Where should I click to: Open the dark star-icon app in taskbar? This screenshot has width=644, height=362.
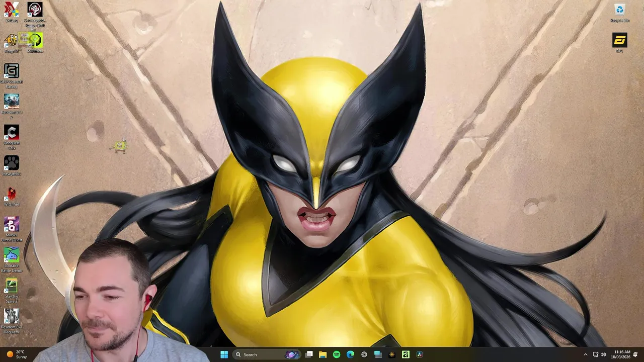pos(392,354)
